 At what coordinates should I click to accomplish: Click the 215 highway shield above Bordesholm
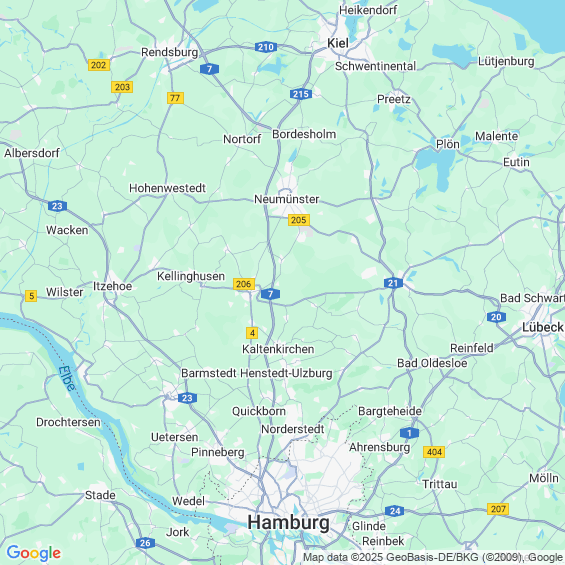[301, 94]
